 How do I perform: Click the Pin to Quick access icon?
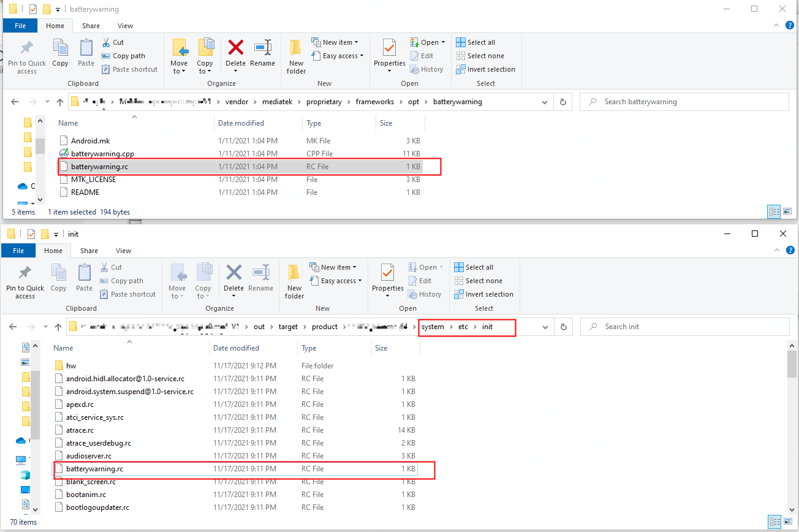tap(26, 55)
